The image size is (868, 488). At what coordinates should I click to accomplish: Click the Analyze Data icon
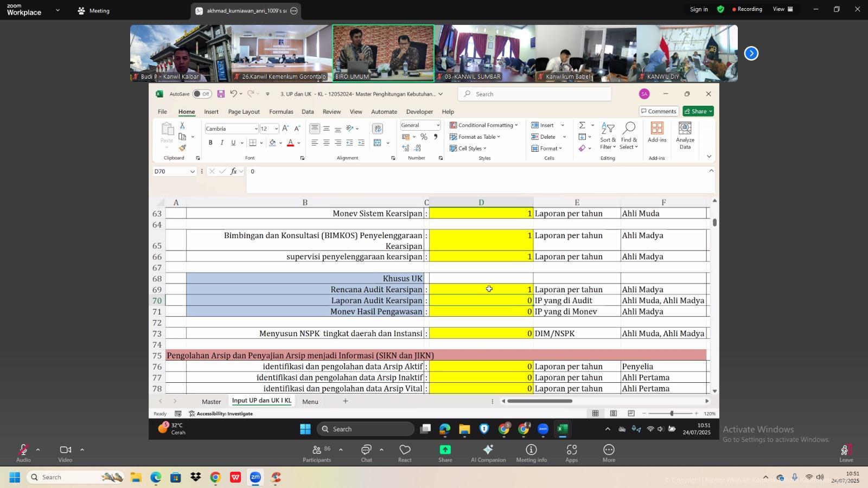click(685, 136)
